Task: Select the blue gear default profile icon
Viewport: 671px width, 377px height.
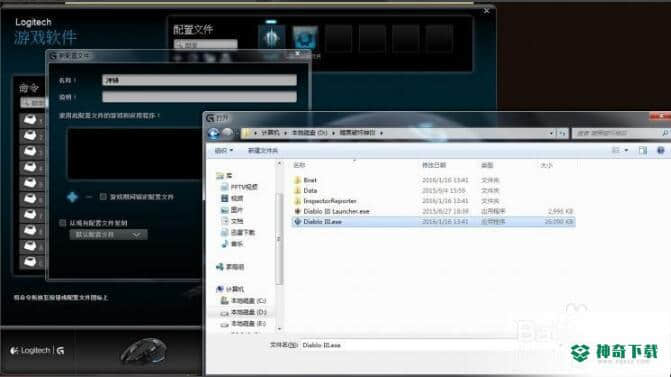Action: coord(305,38)
